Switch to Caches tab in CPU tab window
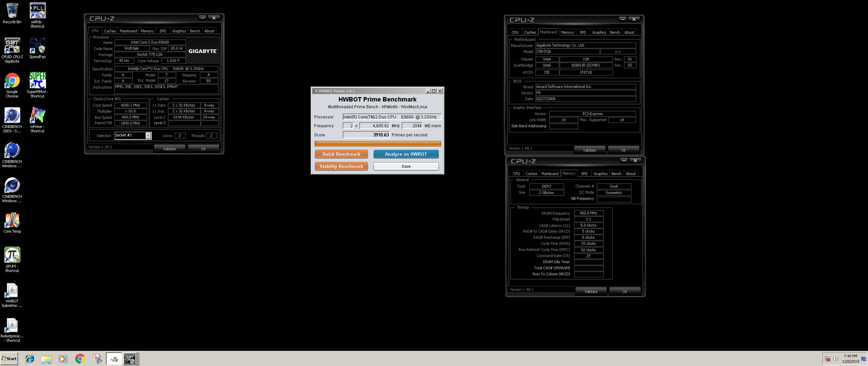This screenshot has width=868, height=366. point(110,31)
